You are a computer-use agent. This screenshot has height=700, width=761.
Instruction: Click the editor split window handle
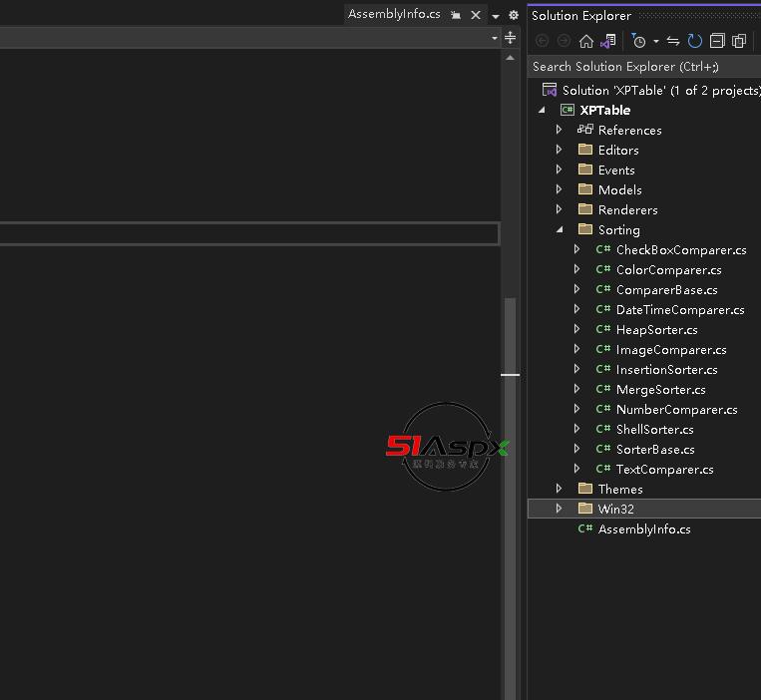point(510,38)
